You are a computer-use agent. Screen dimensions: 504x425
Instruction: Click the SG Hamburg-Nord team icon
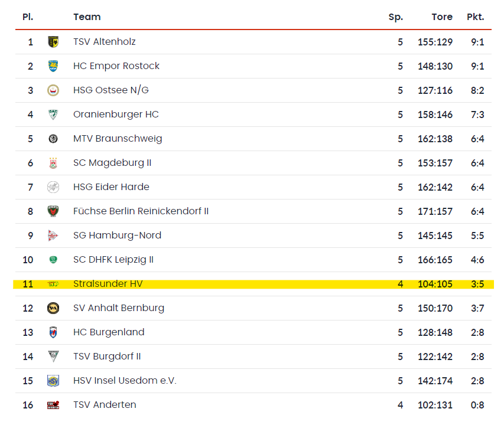pos(53,236)
